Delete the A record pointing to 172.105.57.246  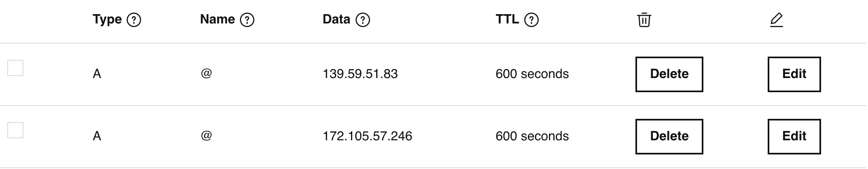click(x=669, y=137)
